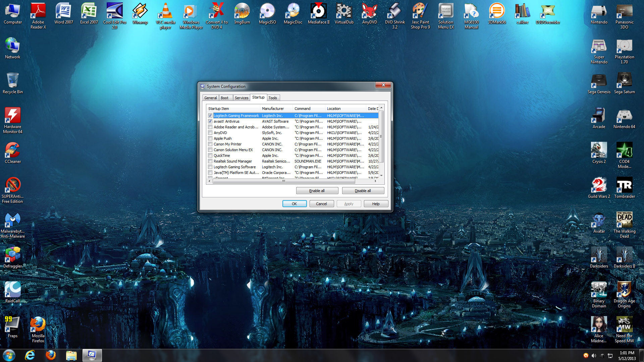Screen dimensions: 644x362
Task: Sort list by Manufacturer column header
Action: point(276,109)
